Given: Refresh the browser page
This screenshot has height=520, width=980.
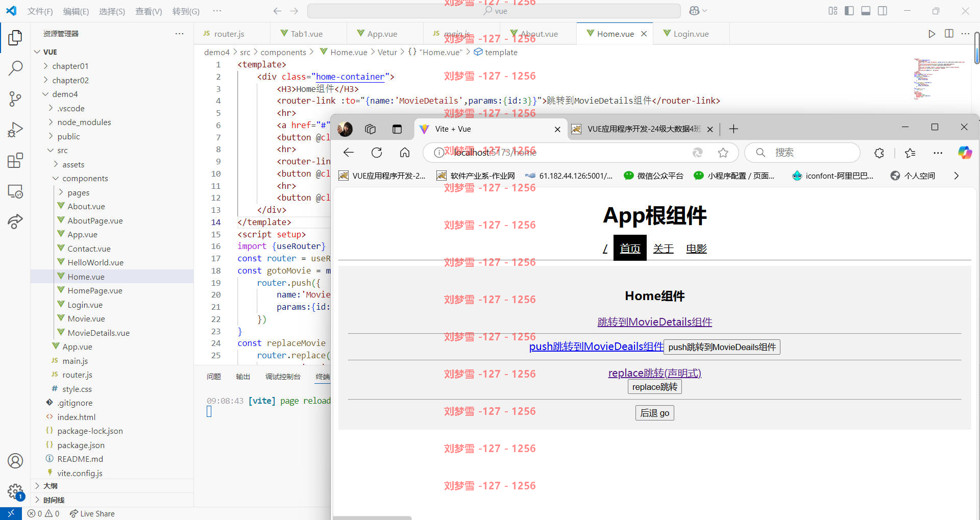Looking at the screenshot, I should tap(377, 153).
